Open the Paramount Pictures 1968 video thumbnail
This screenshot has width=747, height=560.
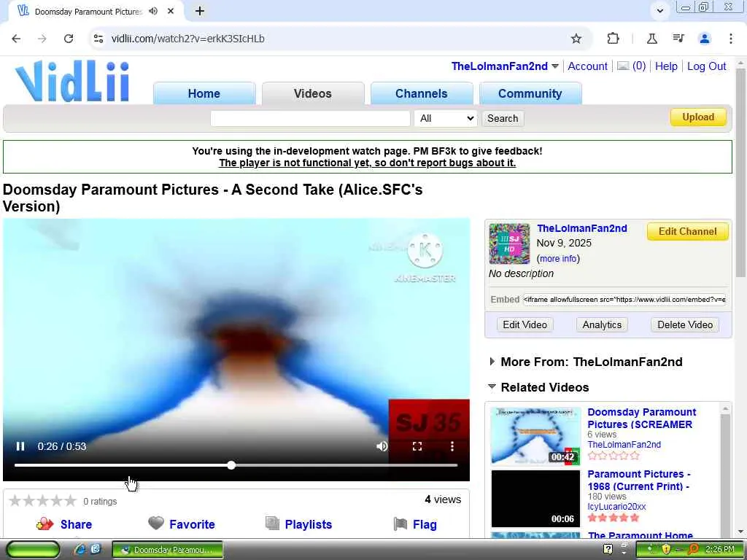click(535, 499)
